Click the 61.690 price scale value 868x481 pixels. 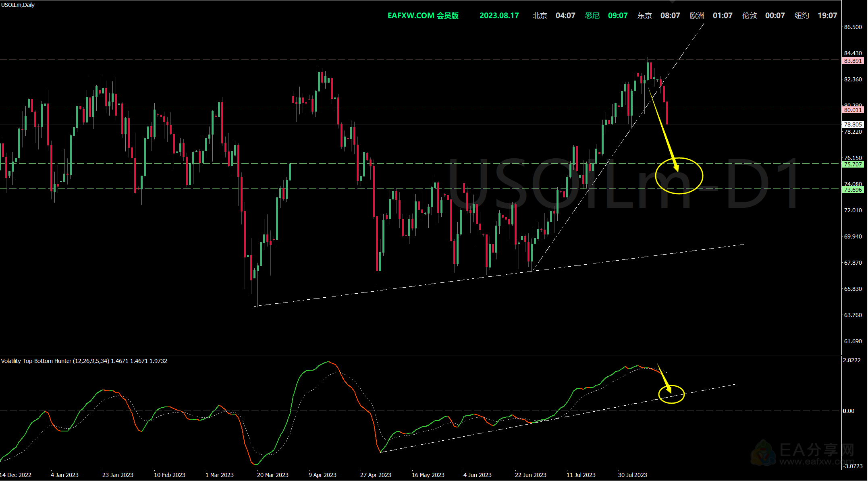853,341
